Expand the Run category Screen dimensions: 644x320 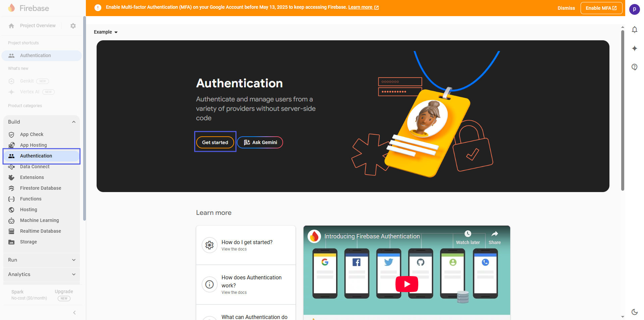click(74, 260)
